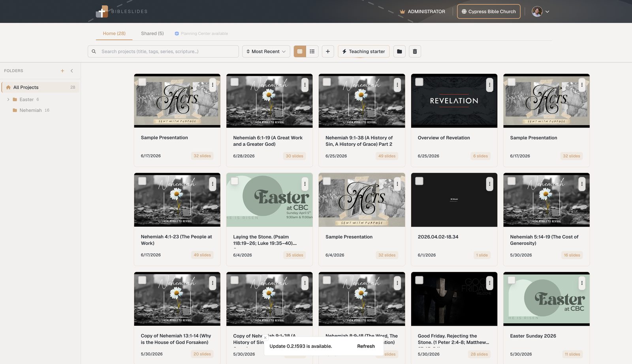
Task: Select checkbox on Nehemiah 4:1-23 card
Action: [x=142, y=181]
